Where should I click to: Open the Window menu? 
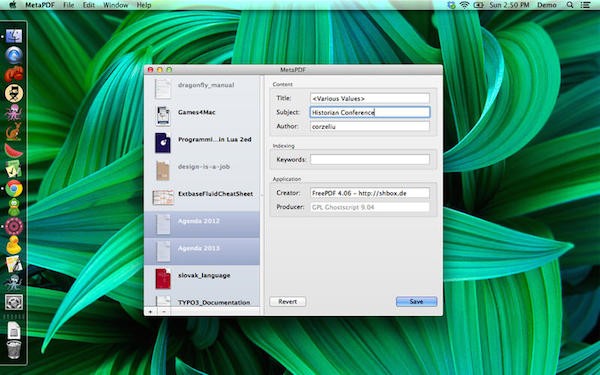(x=116, y=5)
